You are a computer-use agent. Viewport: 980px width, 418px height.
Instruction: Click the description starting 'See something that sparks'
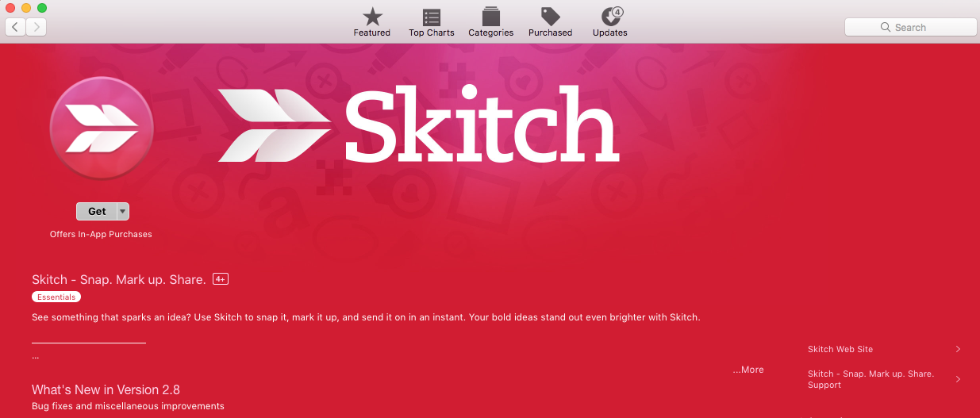click(366, 317)
